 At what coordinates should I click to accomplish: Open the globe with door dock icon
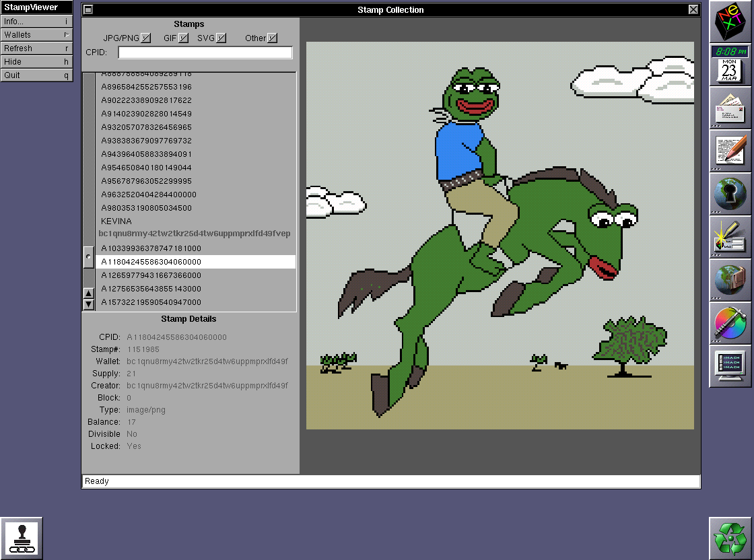tap(730, 280)
